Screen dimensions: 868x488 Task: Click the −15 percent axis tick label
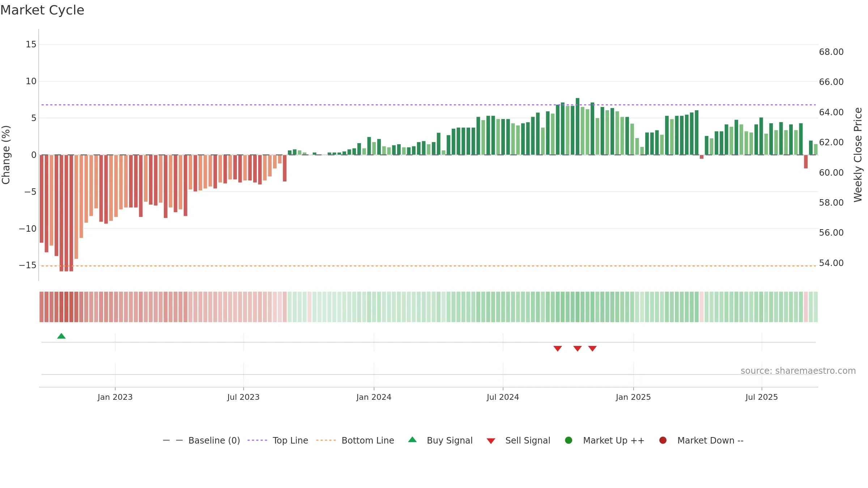pos(28,265)
